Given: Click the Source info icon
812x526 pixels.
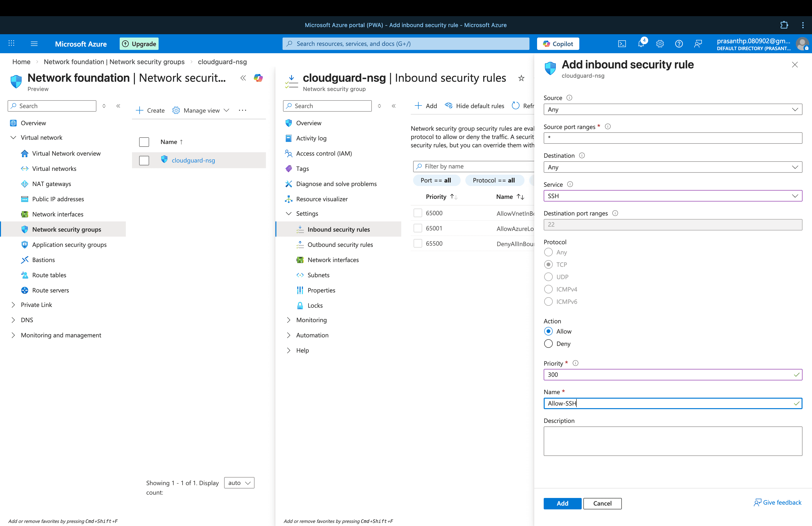Looking at the screenshot, I should (569, 98).
